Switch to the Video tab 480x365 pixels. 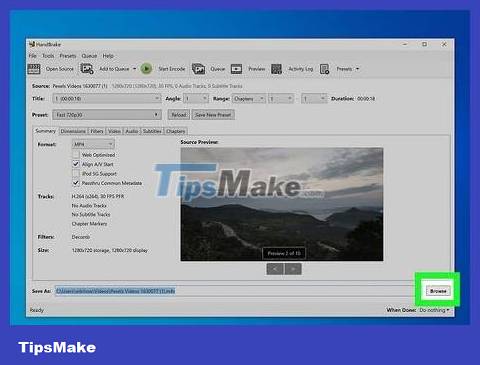(x=114, y=131)
